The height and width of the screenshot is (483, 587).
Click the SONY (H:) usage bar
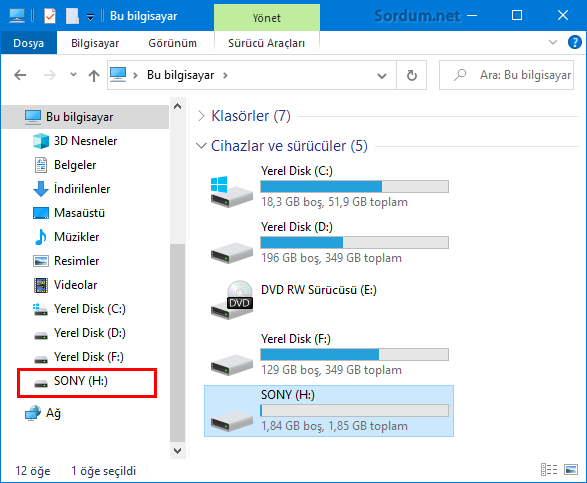[x=355, y=410]
